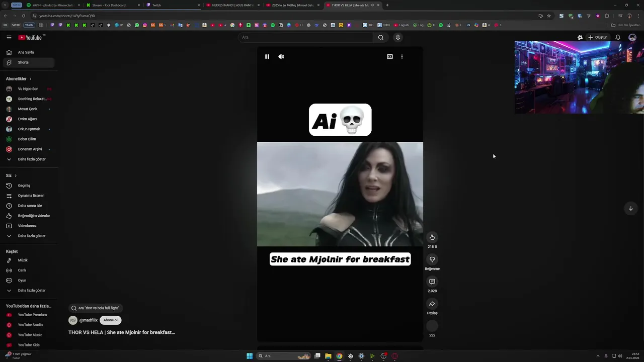Click Windows taskbar search box
644x362 pixels.
pyautogui.click(x=284, y=356)
